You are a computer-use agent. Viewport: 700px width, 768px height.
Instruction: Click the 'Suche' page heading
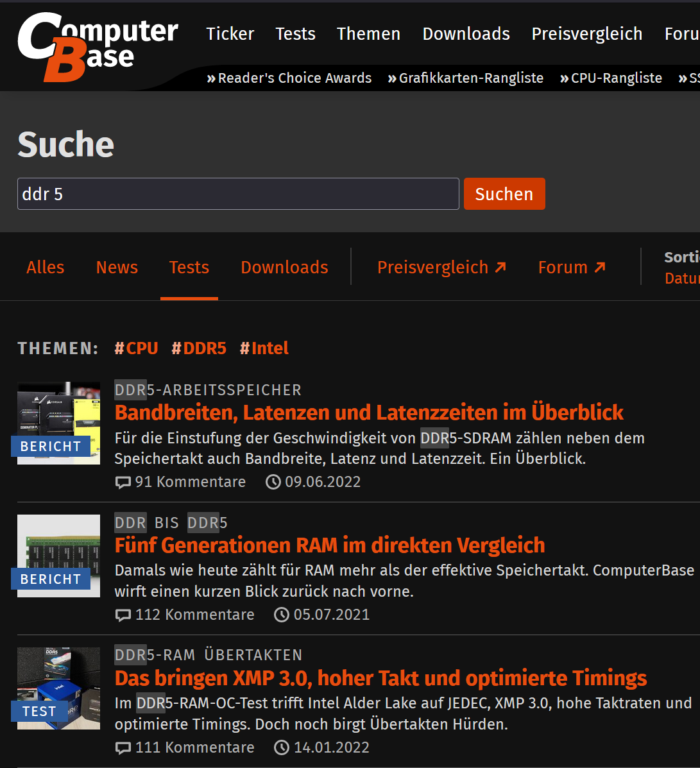point(65,144)
